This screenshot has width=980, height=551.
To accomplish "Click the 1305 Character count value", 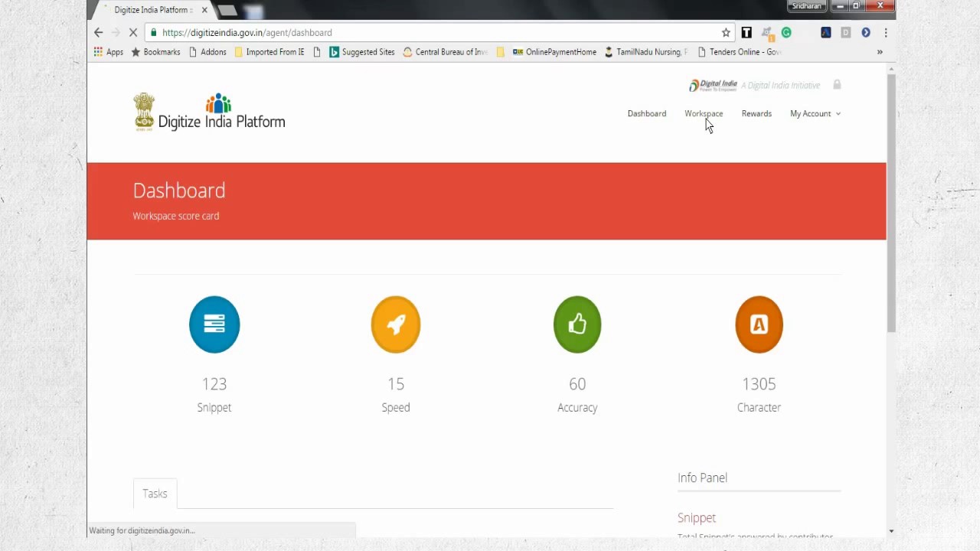I will tap(759, 383).
